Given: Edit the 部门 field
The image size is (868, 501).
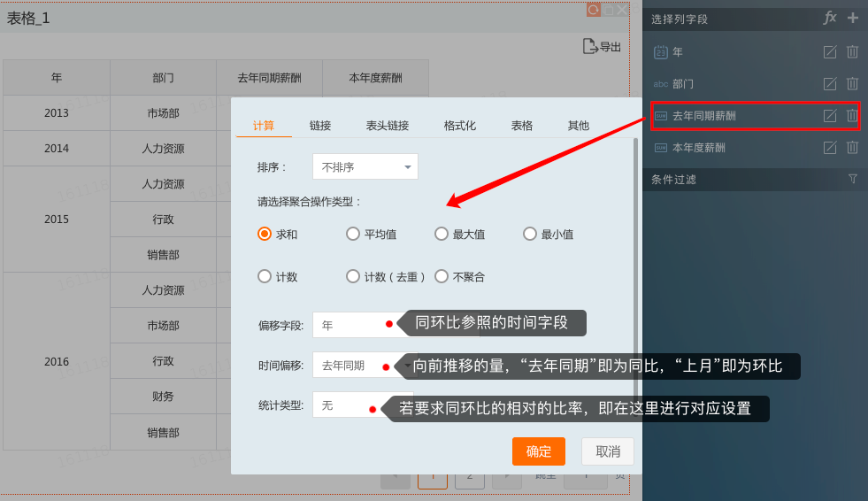Looking at the screenshot, I should pyautogui.click(x=830, y=83).
